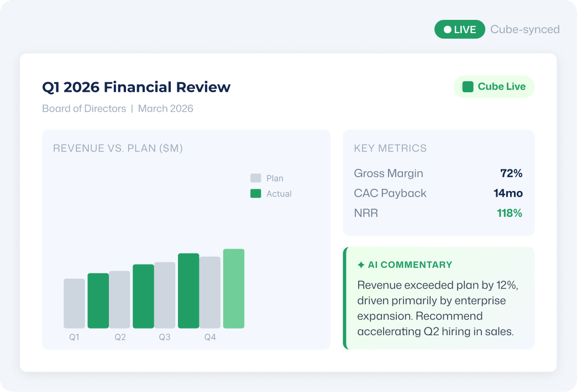Click the AI COMMENTARY heading
This screenshot has width=577, height=392.
click(410, 265)
